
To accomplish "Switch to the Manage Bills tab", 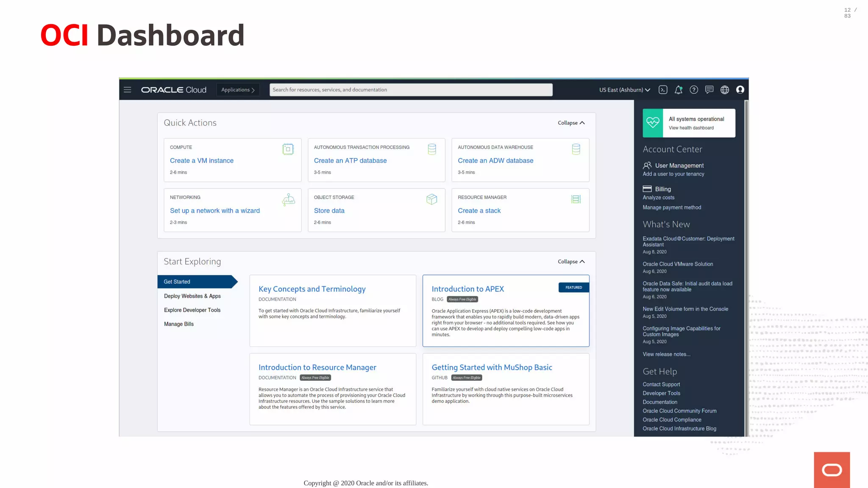I will 179,324.
